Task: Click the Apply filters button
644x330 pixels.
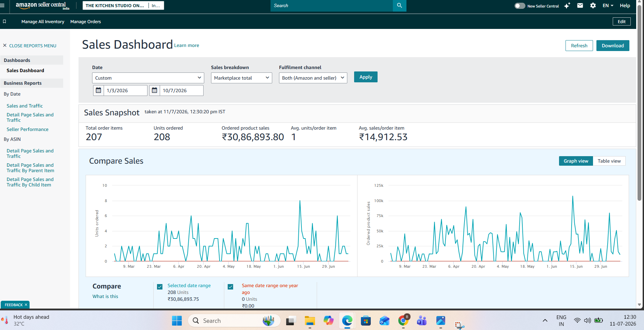Action: (366, 77)
